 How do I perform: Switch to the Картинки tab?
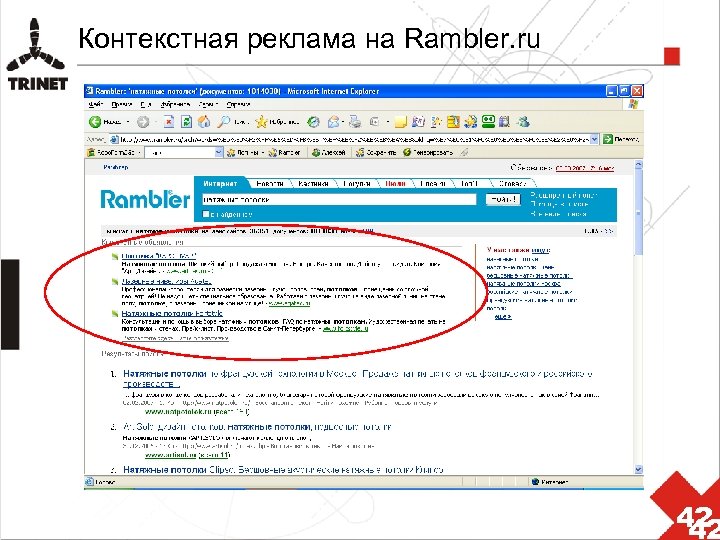coord(313,184)
